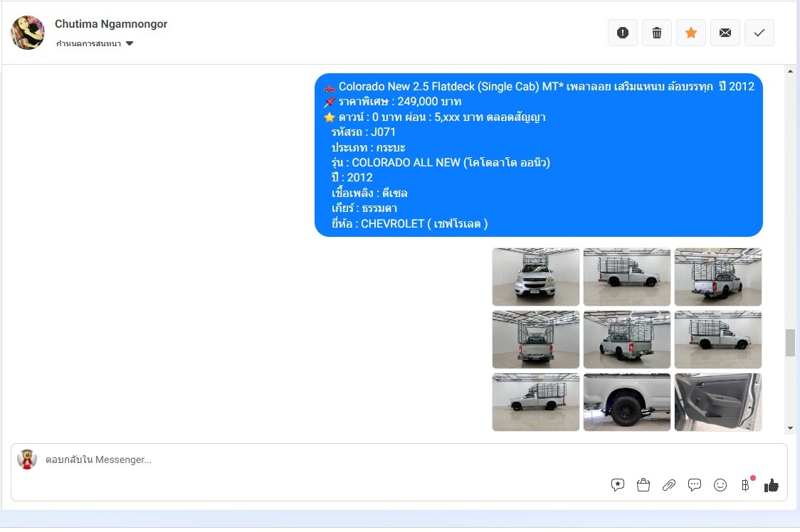This screenshot has width=800, height=532.
Task: Click the ประเภท : กระบะ line
Action: (x=368, y=147)
